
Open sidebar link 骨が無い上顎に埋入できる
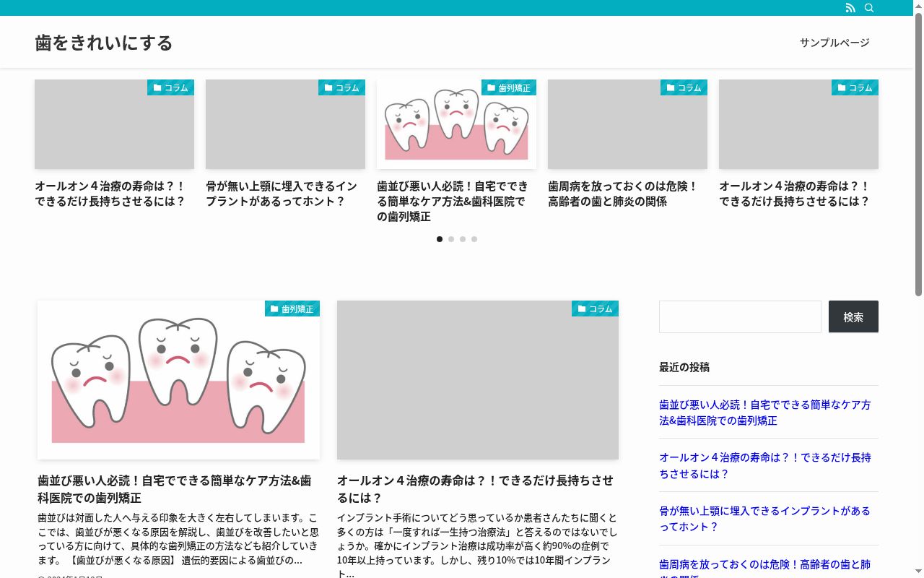765,518
